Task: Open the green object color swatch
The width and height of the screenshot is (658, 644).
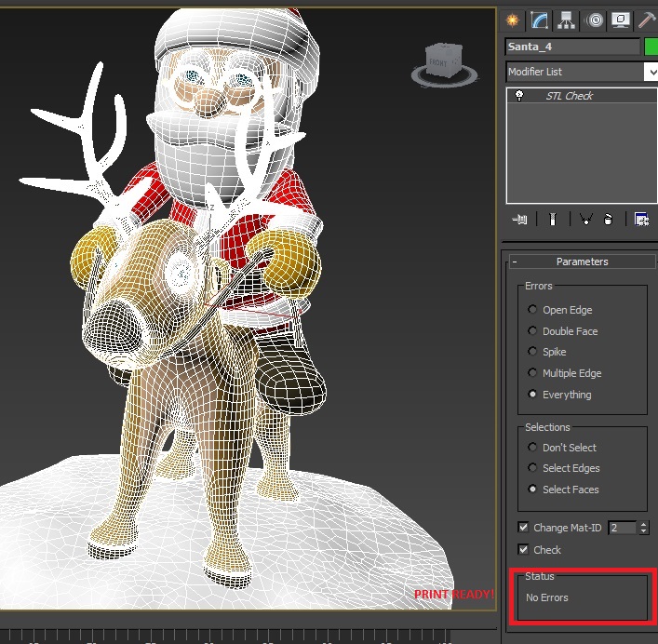Action: (651, 47)
